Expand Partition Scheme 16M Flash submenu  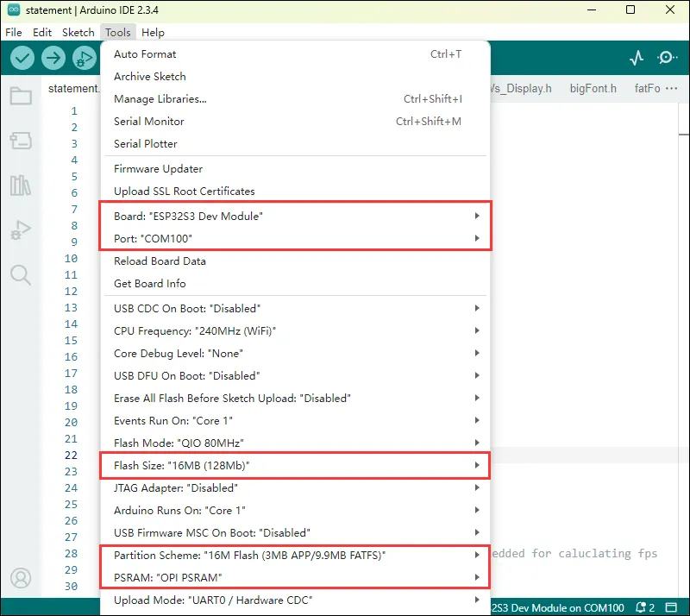(x=295, y=556)
